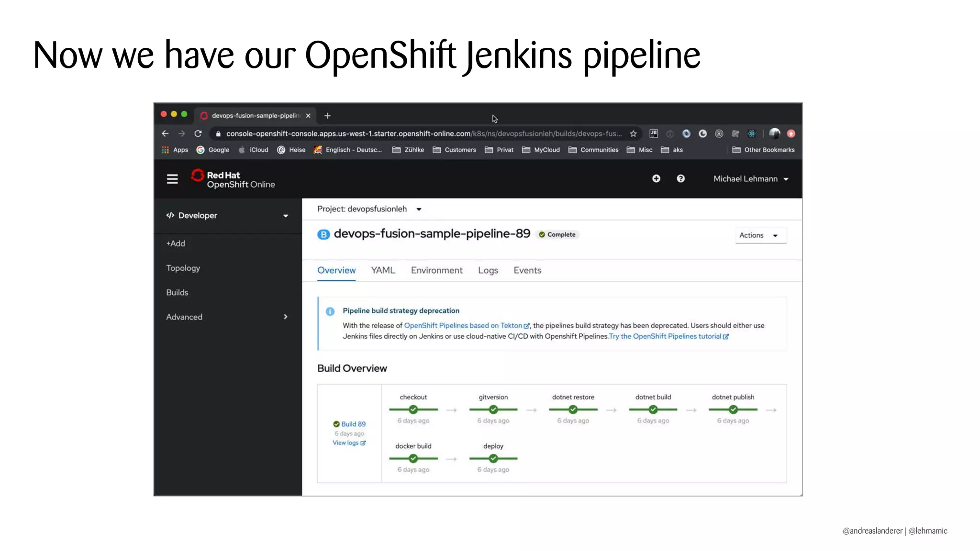
Task: Select Topology in the sidebar
Action: coord(183,268)
